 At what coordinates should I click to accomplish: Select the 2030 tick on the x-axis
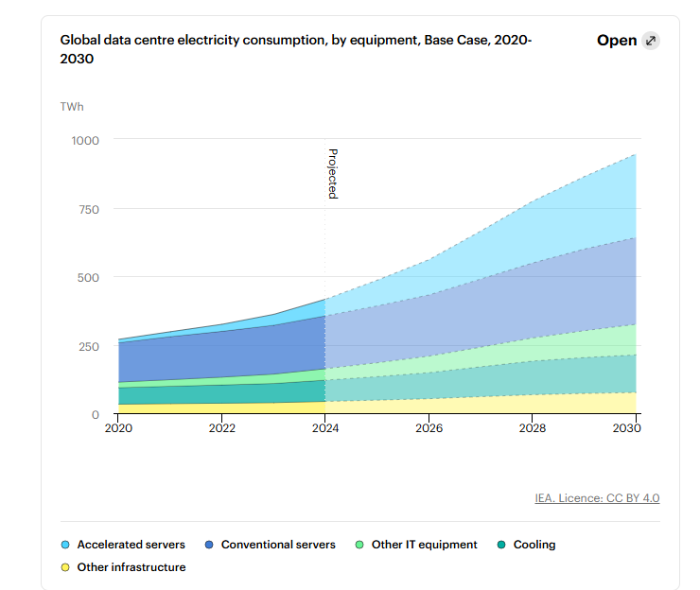point(628,428)
